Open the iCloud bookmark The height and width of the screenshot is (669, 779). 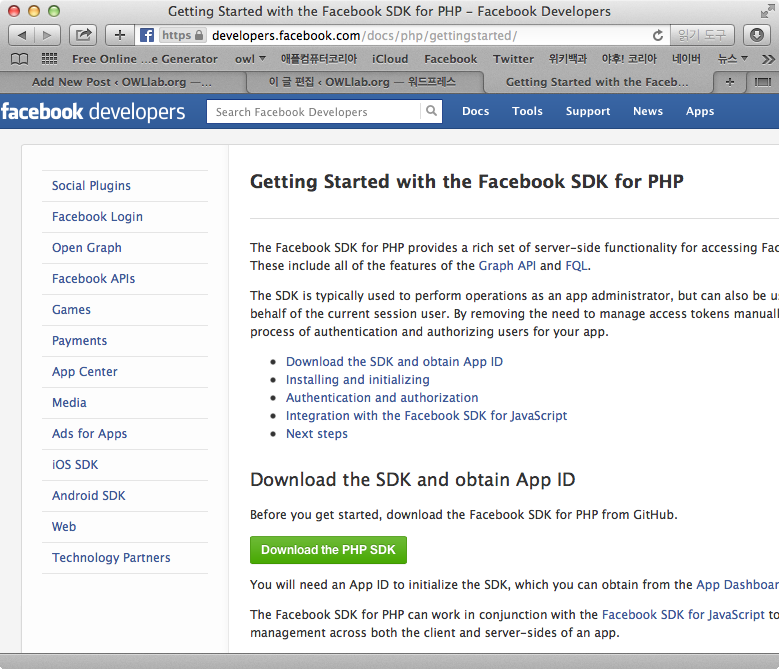(x=390, y=59)
